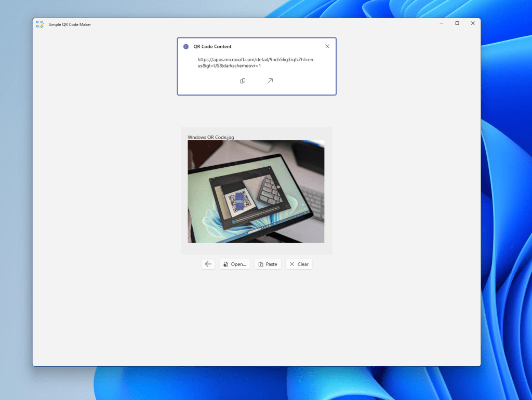Click the desktop wallpaper right of the window
Viewport: 532px width, 400px height.
click(507, 208)
